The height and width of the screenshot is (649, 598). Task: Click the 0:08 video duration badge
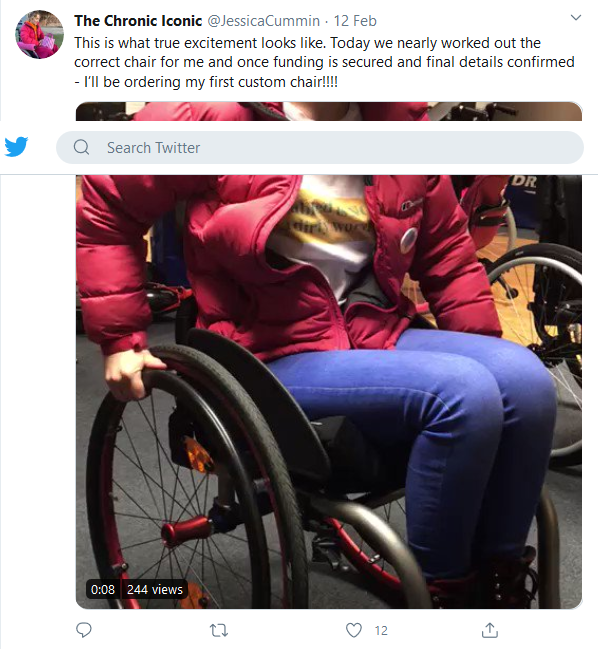point(103,589)
